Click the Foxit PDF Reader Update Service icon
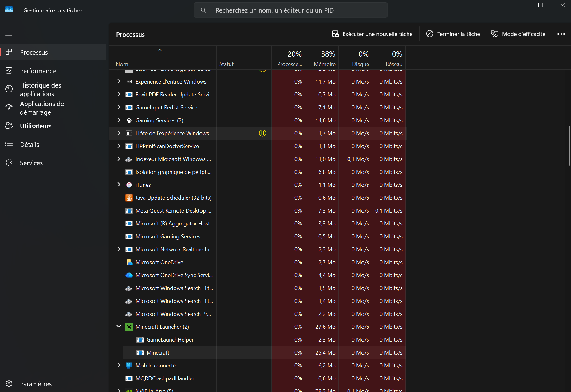This screenshot has width=571, height=392. tap(129, 95)
